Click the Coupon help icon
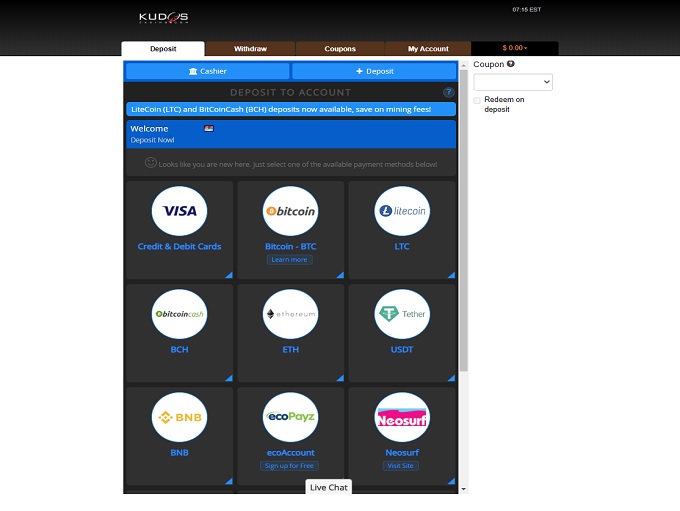 [511, 64]
